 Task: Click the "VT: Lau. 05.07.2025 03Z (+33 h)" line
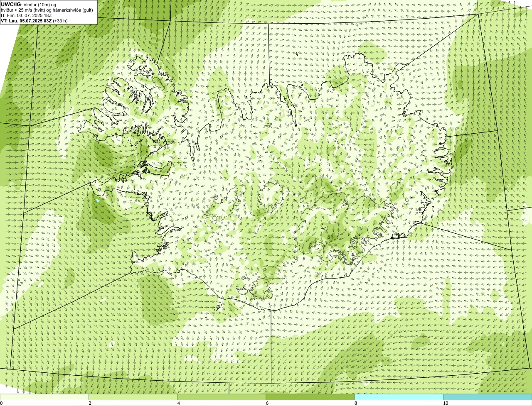click(34, 21)
